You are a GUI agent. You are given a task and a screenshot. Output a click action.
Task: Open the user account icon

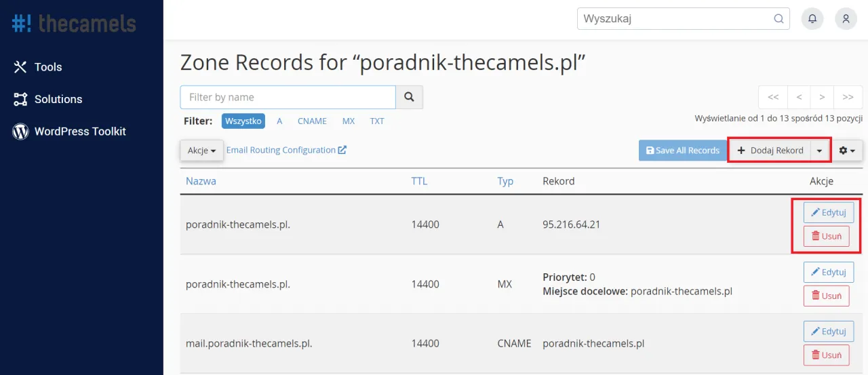[846, 19]
